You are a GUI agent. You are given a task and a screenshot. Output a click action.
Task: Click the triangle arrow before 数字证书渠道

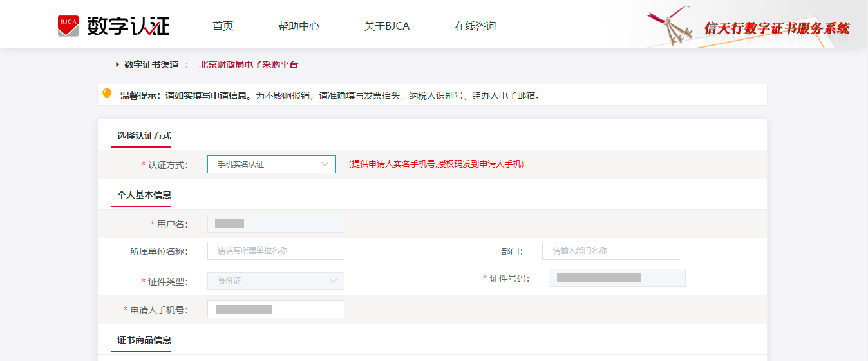[117, 64]
